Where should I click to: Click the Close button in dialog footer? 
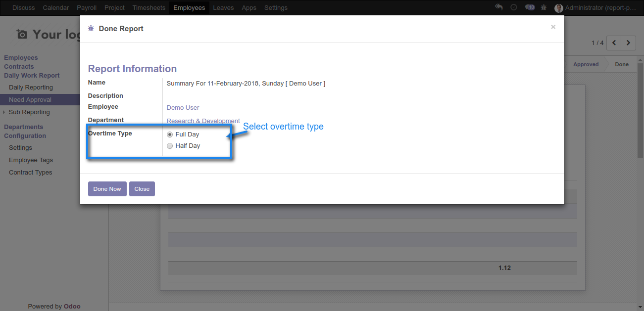[x=142, y=189]
